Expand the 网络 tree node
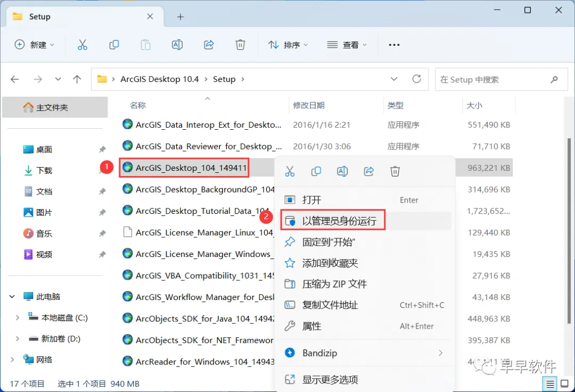The height and width of the screenshot is (392, 575). point(12,360)
